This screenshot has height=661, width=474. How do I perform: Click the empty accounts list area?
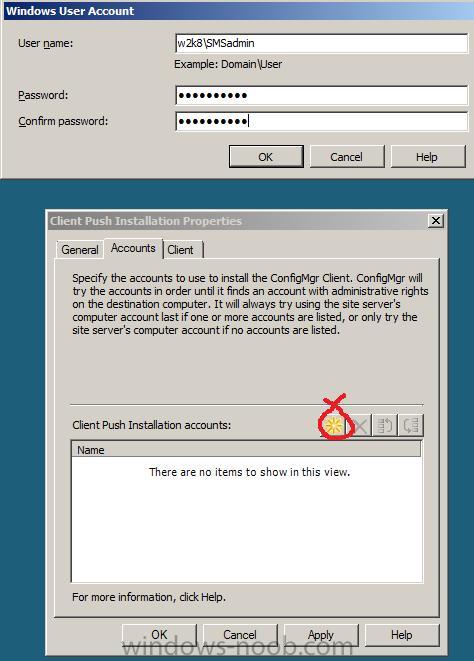tap(247, 519)
